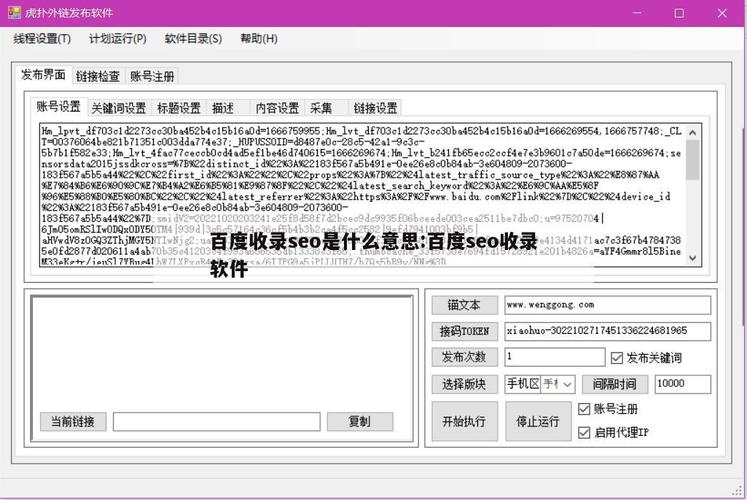Click the cookie textbox scrollbar thumb
The height and width of the screenshot is (500, 747).
693,160
